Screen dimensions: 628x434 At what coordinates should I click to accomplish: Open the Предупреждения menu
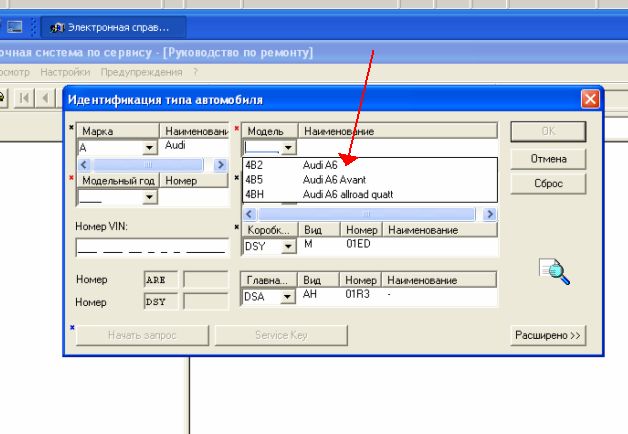coord(141,72)
